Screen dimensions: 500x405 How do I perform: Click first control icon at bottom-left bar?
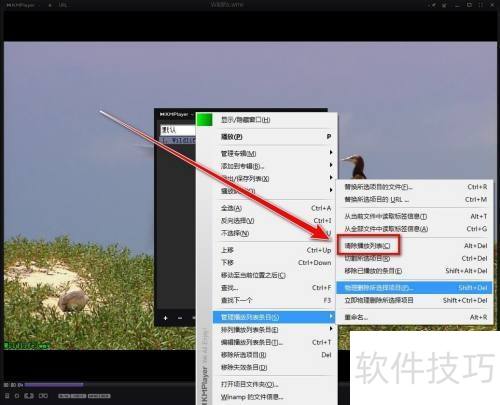pos(7,396)
